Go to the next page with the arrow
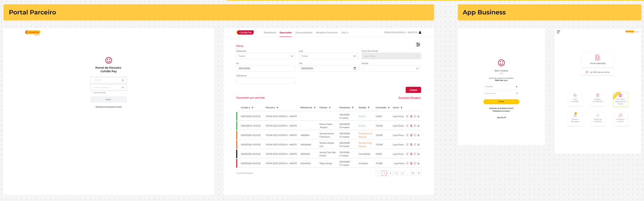Image resolution: width=644 pixels, height=201 pixels. pos(419,173)
